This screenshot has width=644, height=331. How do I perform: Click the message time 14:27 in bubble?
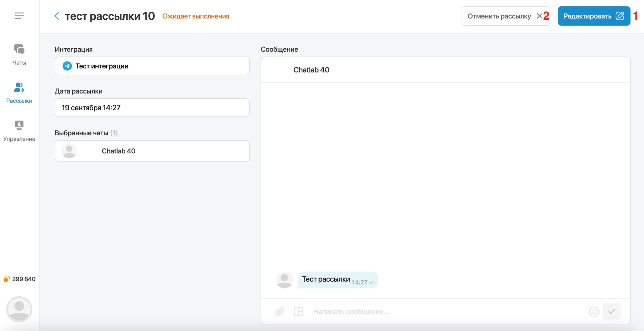[360, 282]
